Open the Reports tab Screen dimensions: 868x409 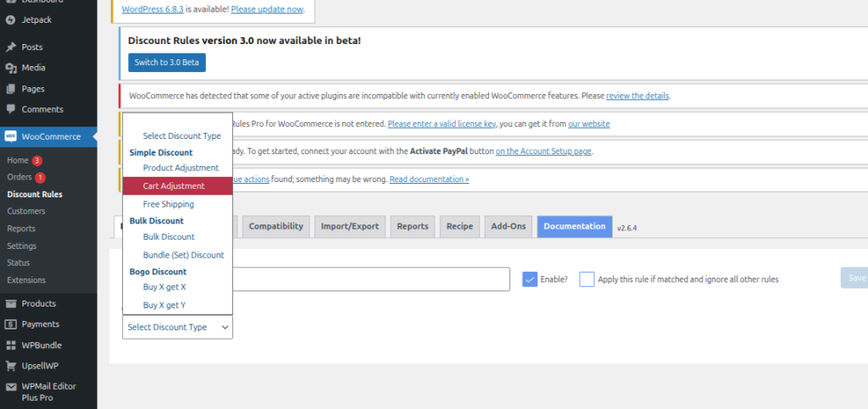413,227
